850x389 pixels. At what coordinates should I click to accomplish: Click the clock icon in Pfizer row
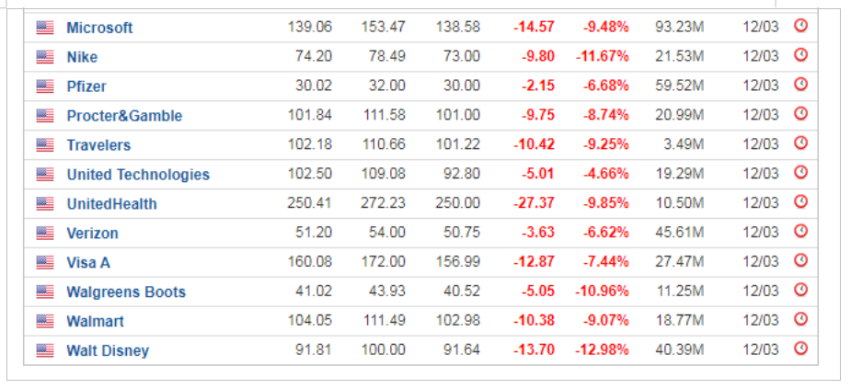pos(801,84)
